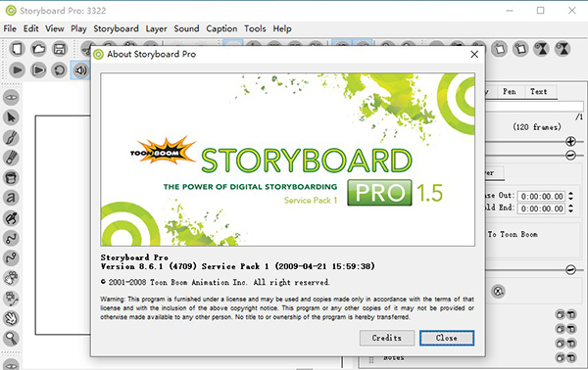Image resolution: width=588 pixels, height=370 pixels.
Task: Select the Paint bucket tool
Action: point(11,178)
